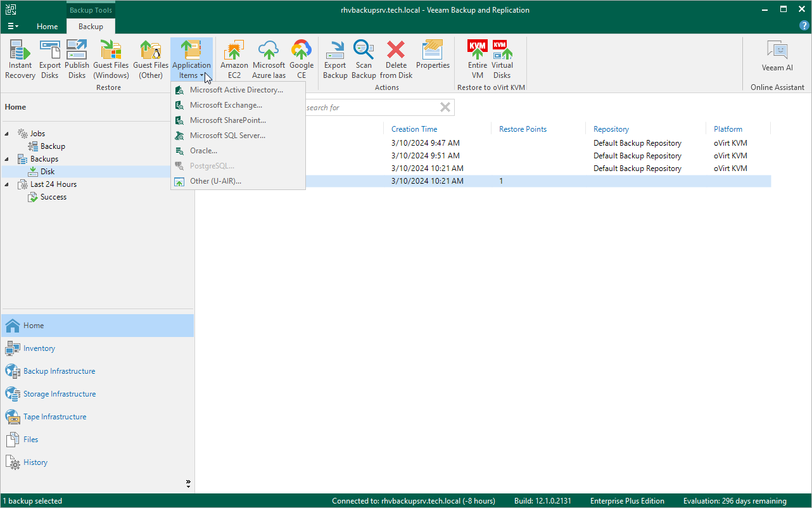Clear the search box with the X
Viewport: 812px width, 508px height.
445,107
